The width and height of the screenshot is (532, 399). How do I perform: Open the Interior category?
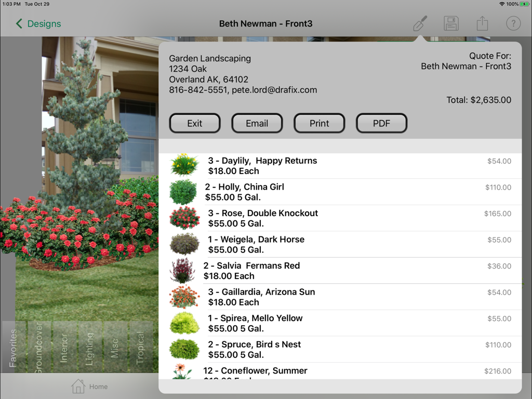[x=64, y=347]
